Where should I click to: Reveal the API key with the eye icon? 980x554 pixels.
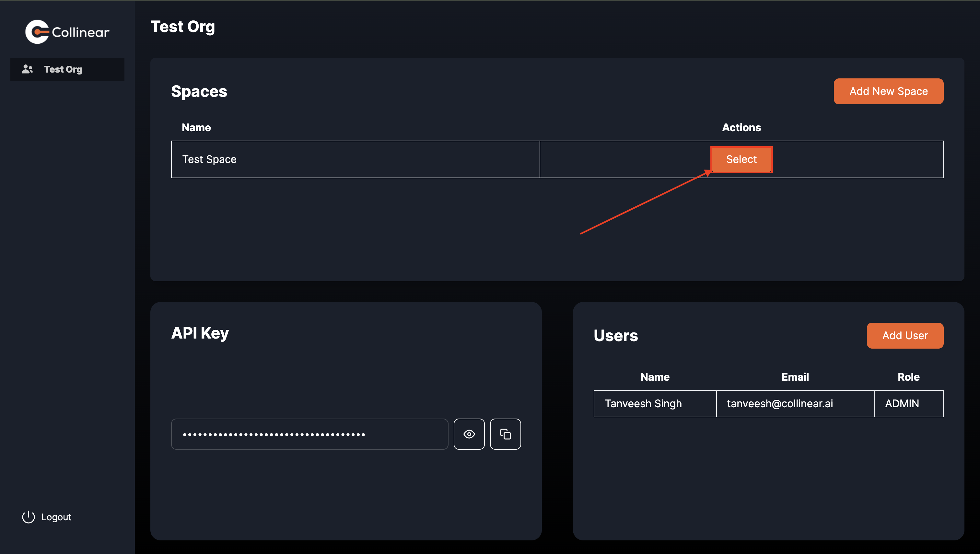tap(469, 434)
